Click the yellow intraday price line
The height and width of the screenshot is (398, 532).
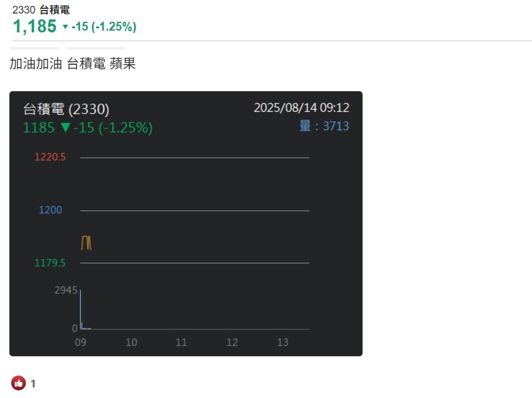[86, 243]
